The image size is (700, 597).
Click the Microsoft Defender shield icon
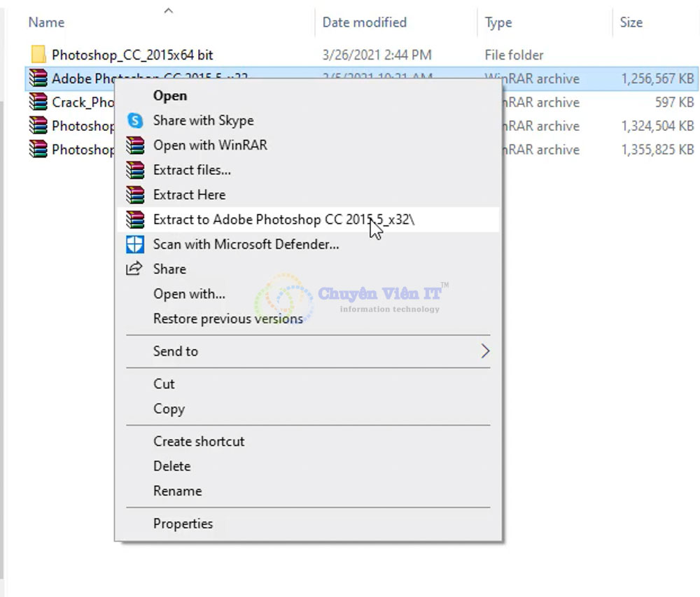[135, 244]
